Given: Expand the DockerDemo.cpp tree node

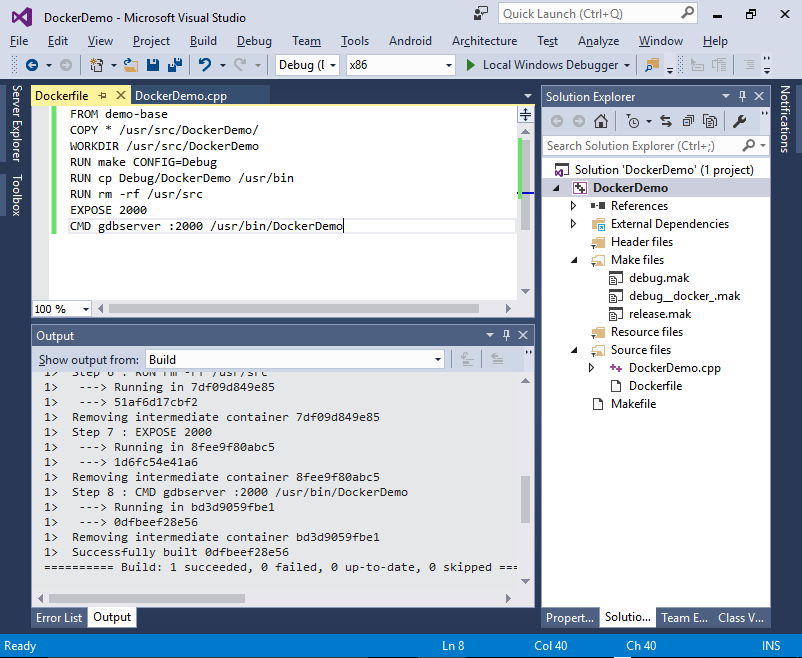Looking at the screenshot, I should point(592,368).
